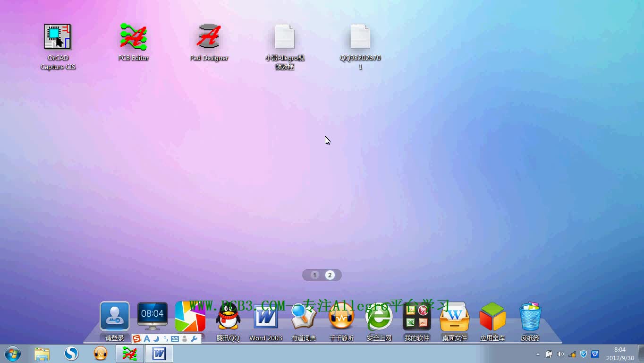Open 桌面文件 drawer in the dock
Image resolution: width=644 pixels, height=363 pixels.
pos(455,316)
